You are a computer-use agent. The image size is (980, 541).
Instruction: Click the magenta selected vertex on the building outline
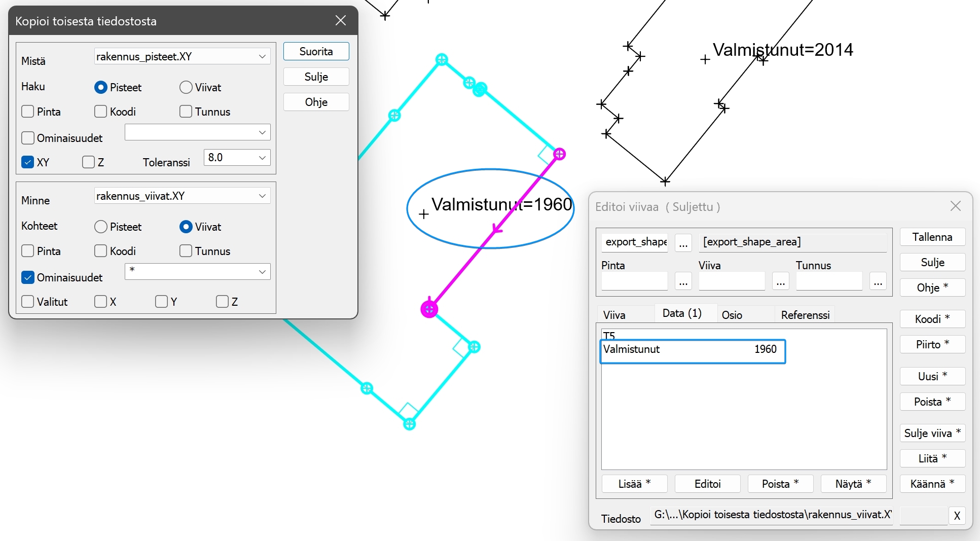[429, 309]
